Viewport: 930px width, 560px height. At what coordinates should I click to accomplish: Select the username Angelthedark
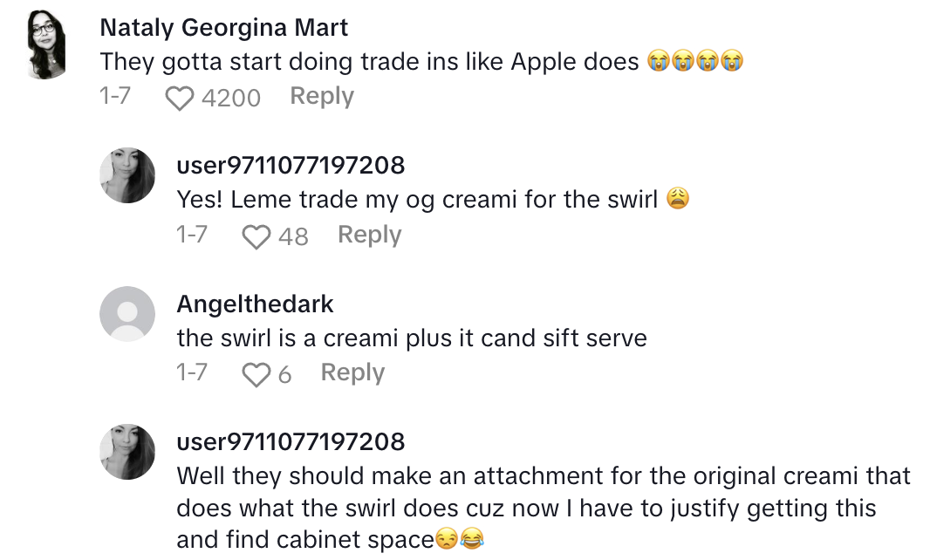256,304
